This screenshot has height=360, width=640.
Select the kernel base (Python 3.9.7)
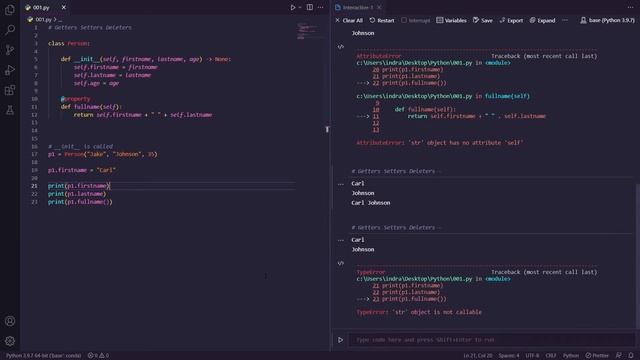(607, 20)
